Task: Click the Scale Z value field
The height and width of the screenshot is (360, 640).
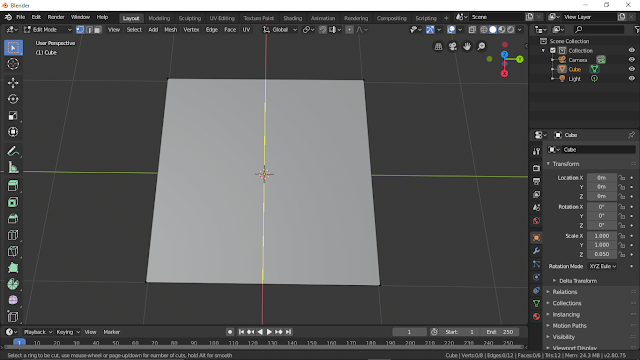Action: click(x=602, y=254)
